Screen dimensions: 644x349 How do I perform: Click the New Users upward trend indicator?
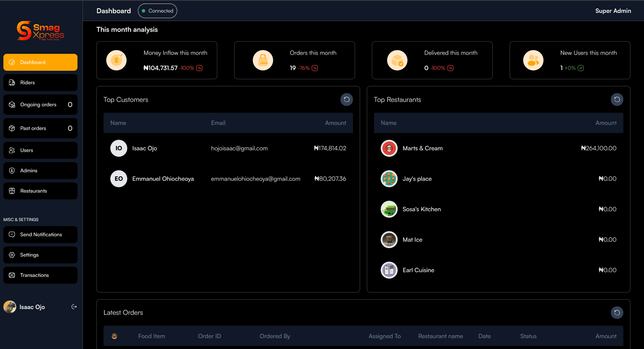[580, 68]
